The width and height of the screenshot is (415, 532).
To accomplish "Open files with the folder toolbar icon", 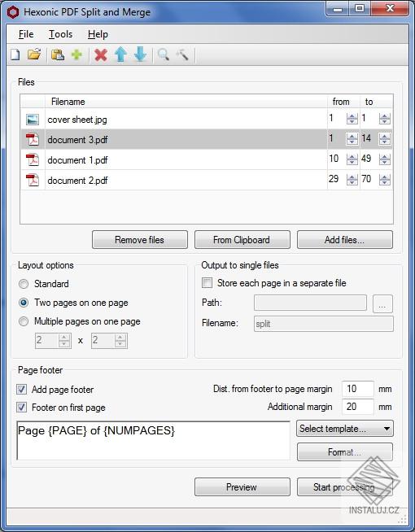I will coord(34,55).
